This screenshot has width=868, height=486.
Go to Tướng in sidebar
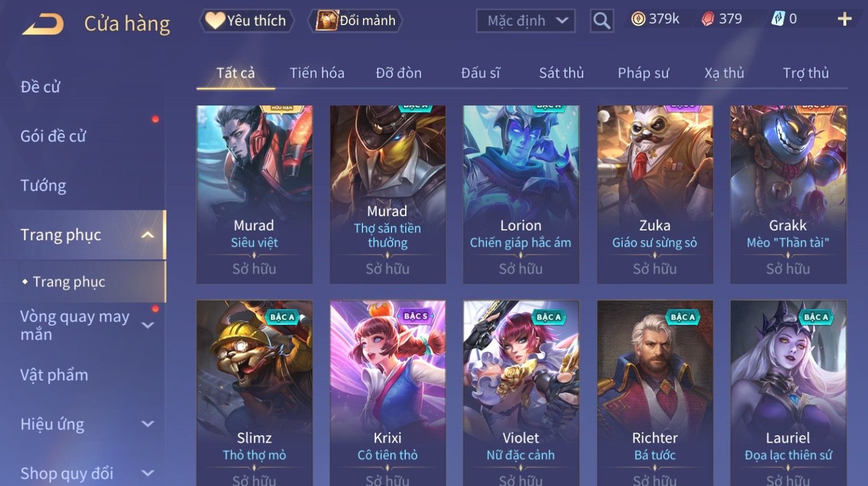[43, 185]
